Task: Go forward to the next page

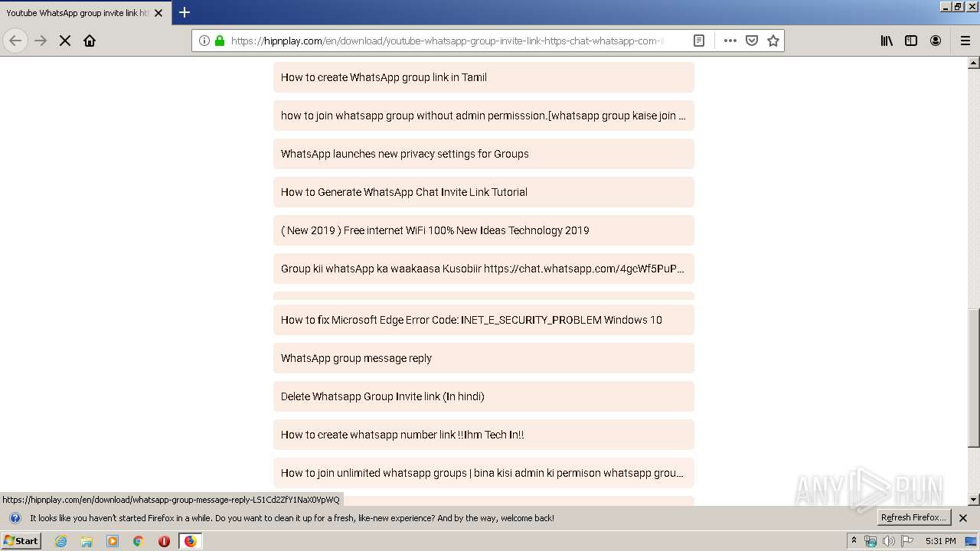Action: (x=41, y=41)
